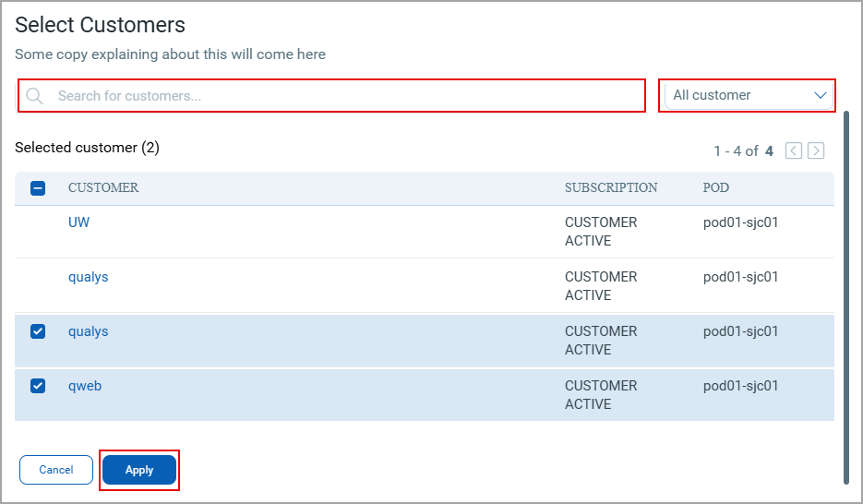This screenshot has height=504, width=863.
Task: Open the All customer dropdown
Action: [749, 96]
